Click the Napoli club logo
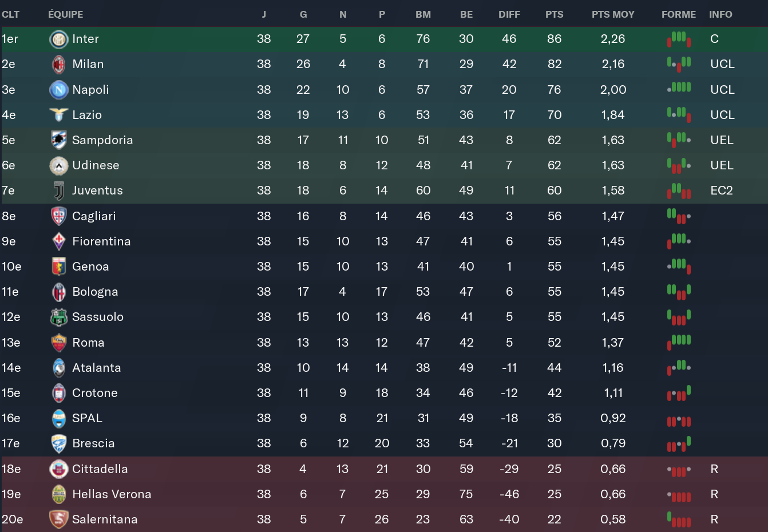This screenshot has width=768, height=532. pyautogui.click(x=59, y=90)
